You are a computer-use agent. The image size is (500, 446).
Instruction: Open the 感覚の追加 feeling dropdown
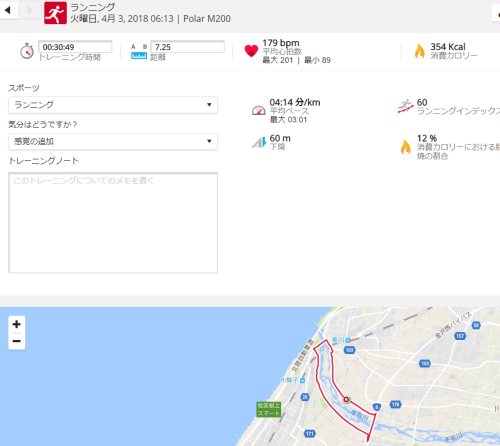[x=113, y=141]
